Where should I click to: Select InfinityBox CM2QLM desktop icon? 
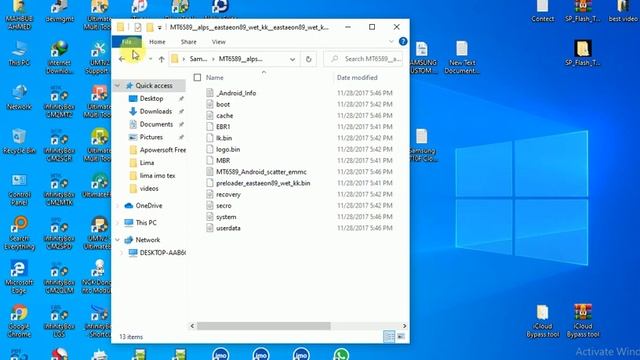(x=60, y=278)
